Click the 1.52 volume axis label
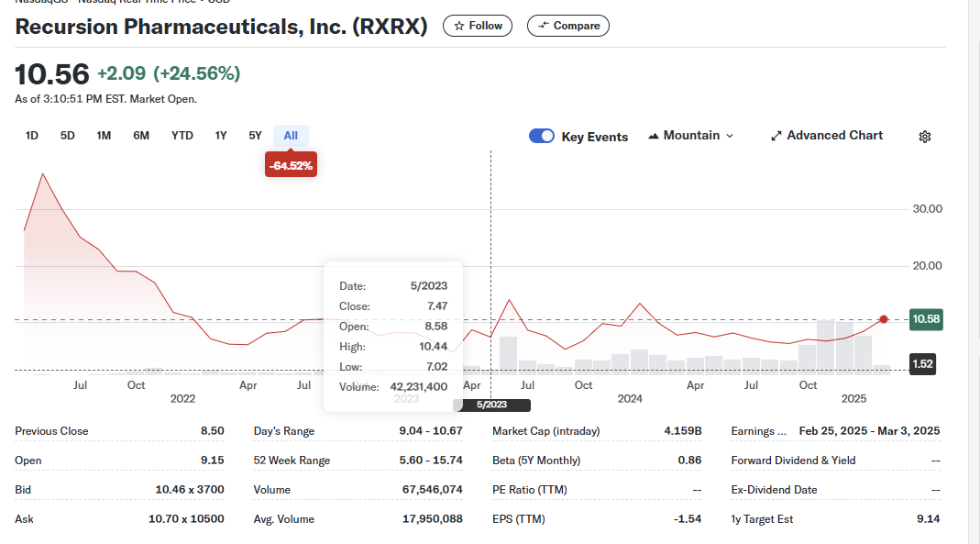This screenshot has height=544, width=980. point(922,364)
